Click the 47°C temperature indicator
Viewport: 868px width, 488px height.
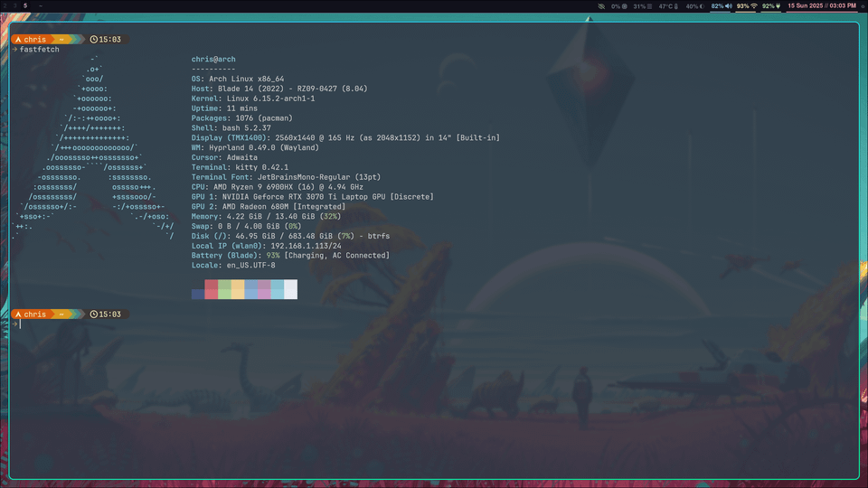point(668,6)
